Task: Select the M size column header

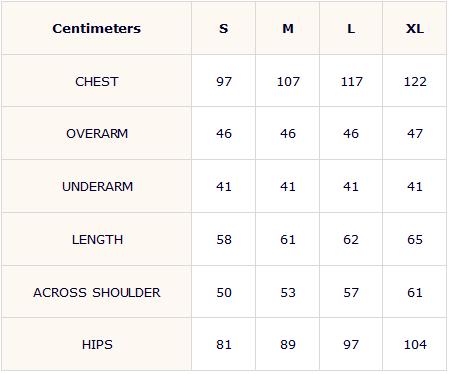Action: click(288, 29)
